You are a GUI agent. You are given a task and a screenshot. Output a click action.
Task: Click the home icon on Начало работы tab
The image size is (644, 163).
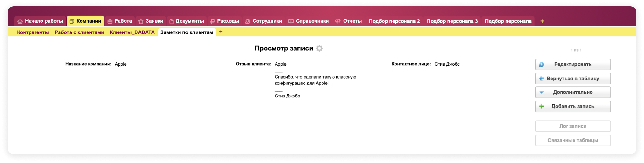20,21
